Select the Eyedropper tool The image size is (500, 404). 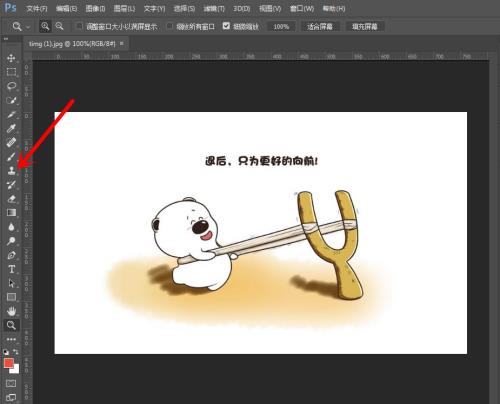[11, 128]
